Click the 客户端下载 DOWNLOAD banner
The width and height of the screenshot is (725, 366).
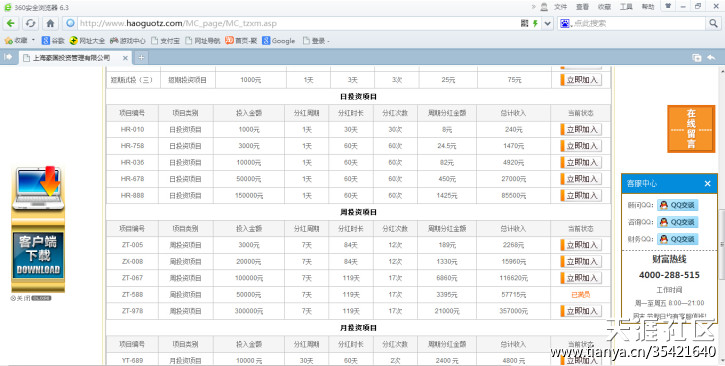[38, 255]
